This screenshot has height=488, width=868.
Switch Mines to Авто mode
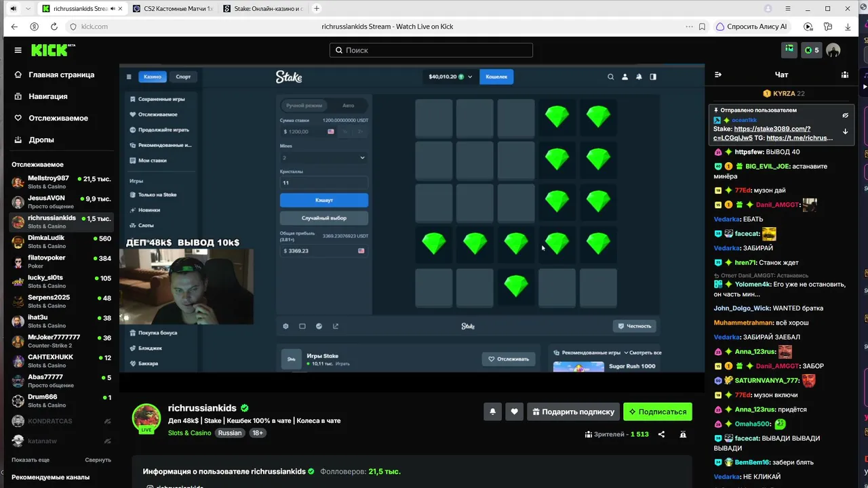tap(348, 105)
